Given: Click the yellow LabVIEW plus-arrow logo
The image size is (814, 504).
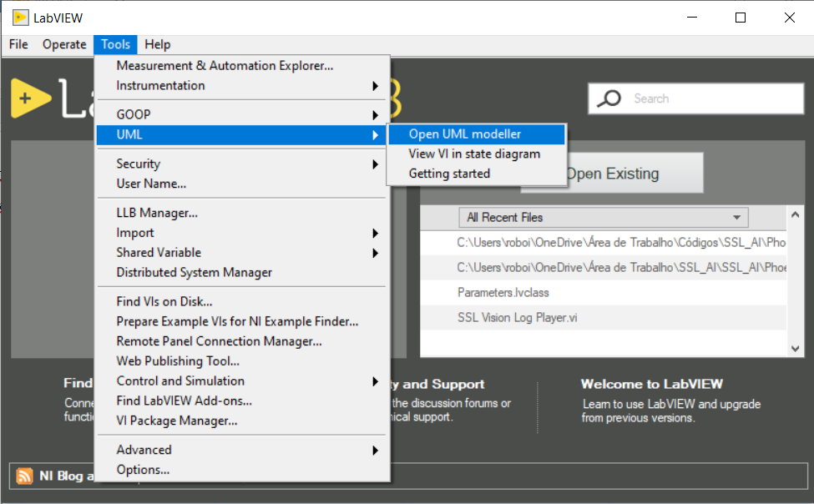Looking at the screenshot, I should (x=31, y=98).
